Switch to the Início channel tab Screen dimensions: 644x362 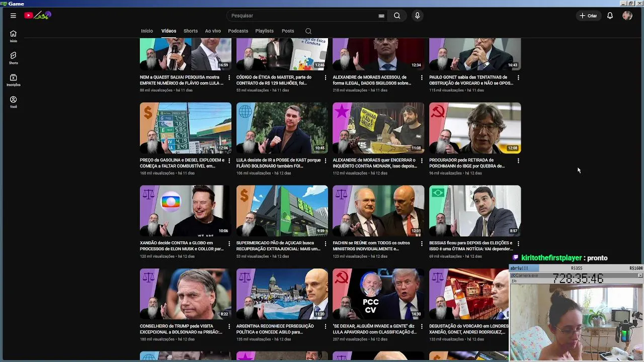[x=147, y=31]
